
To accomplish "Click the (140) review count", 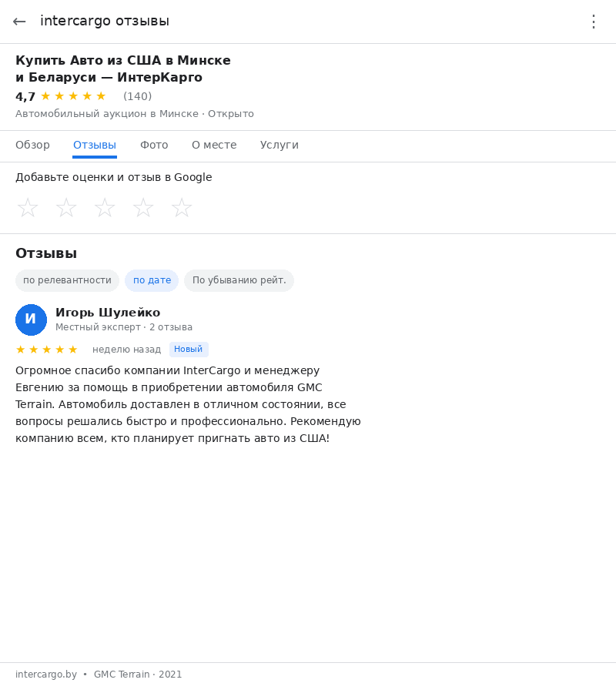I will [137, 96].
